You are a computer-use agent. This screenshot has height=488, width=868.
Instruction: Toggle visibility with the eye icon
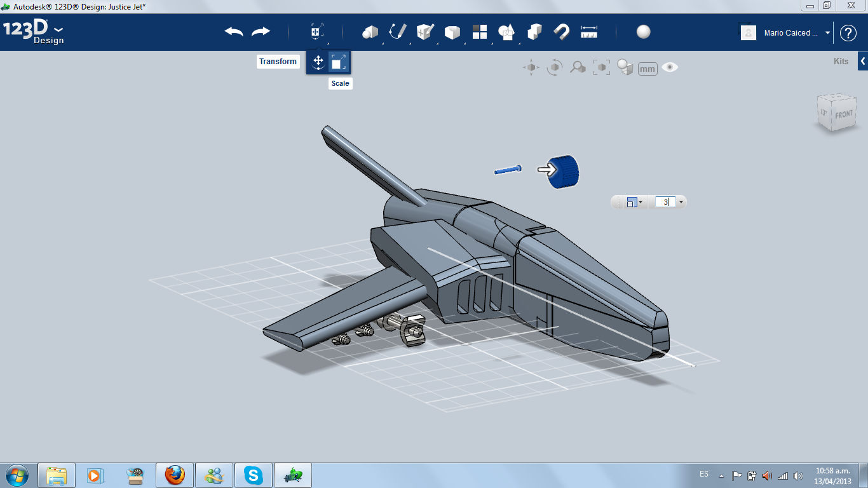pos(670,67)
